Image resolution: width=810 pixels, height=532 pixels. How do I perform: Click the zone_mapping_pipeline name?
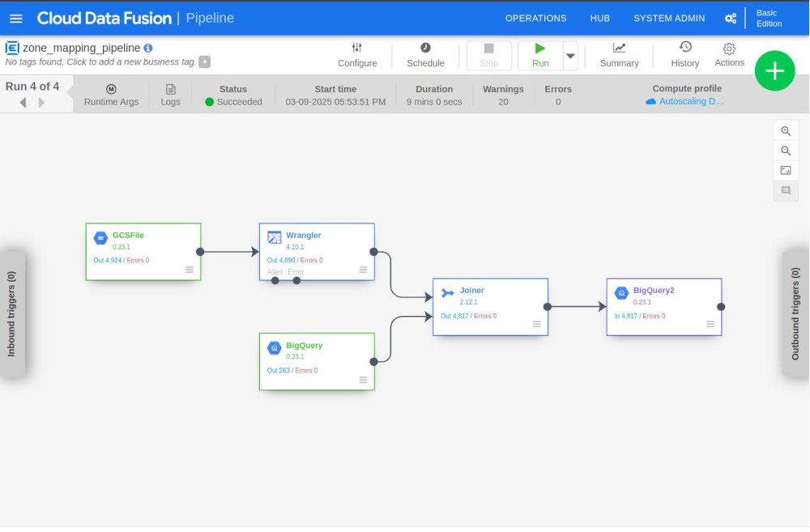[82, 48]
